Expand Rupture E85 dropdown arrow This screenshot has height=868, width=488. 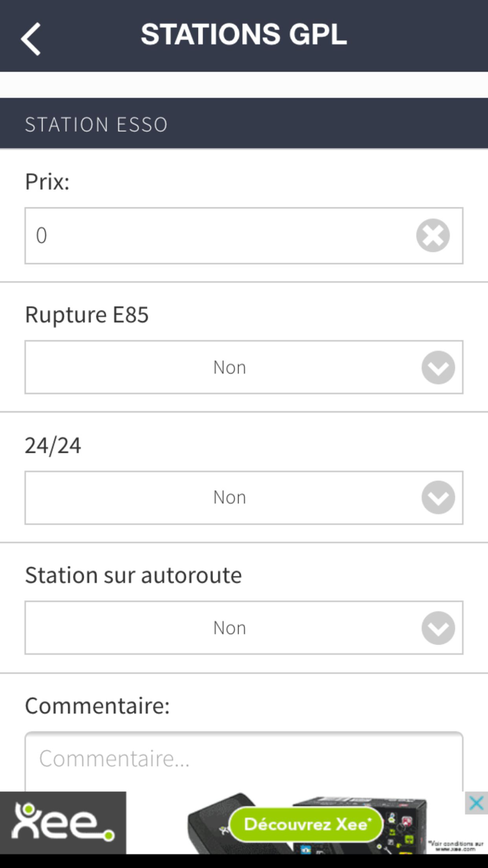click(438, 367)
